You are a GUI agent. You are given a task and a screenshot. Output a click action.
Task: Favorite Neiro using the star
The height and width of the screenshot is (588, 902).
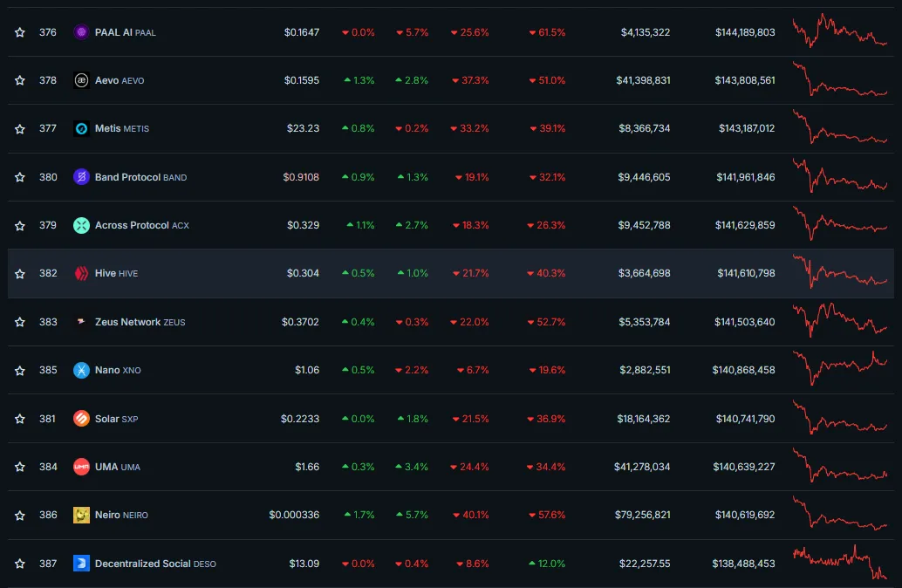coord(20,516)
